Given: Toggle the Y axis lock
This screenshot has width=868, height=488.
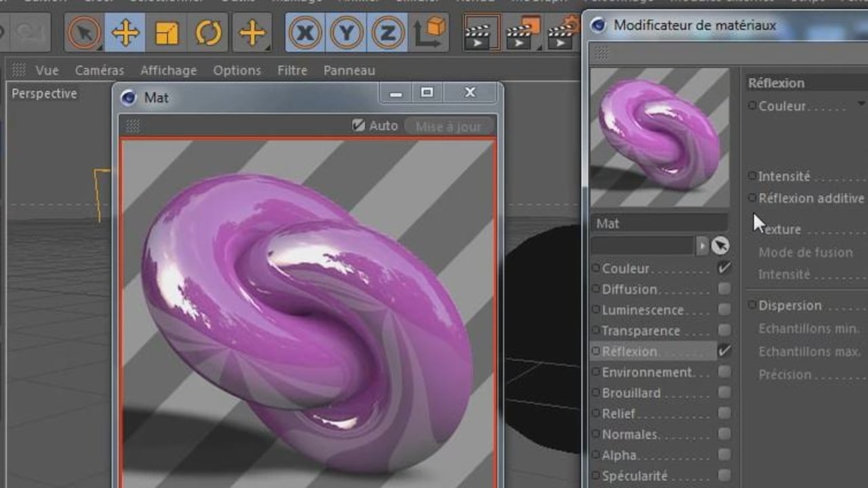Looking at the screenshot, I should (x=346, y=33).
